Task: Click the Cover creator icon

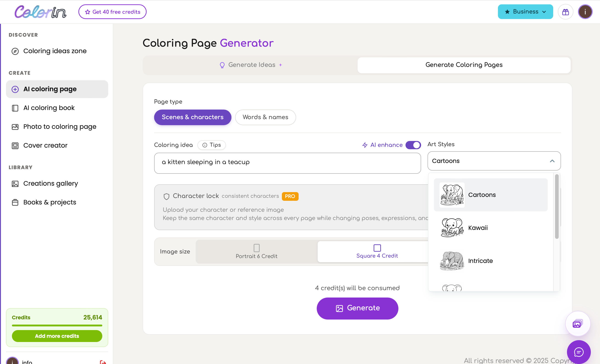Action: (x=15, y=146)
